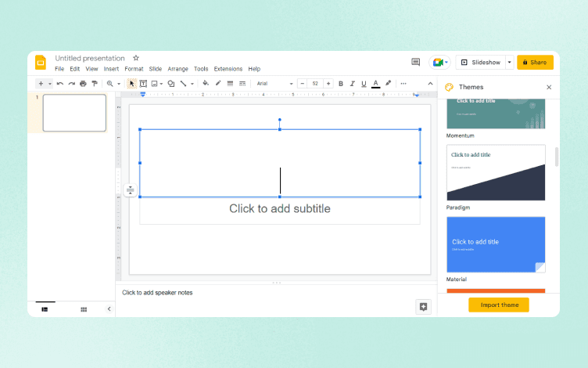
Task: Click the insert image icon
Action: pyautogui.click(x=154, y=83)
